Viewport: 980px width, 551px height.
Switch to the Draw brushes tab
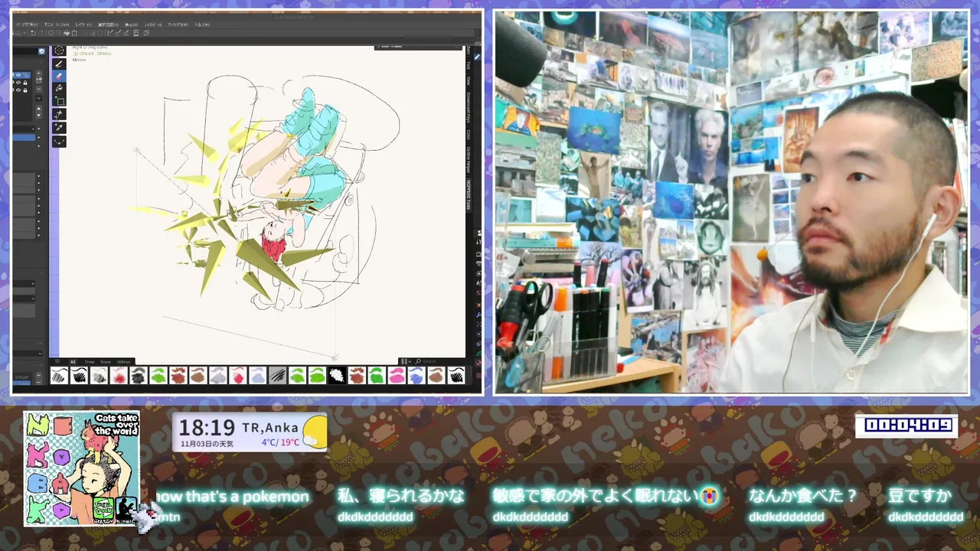pos(90,362)
